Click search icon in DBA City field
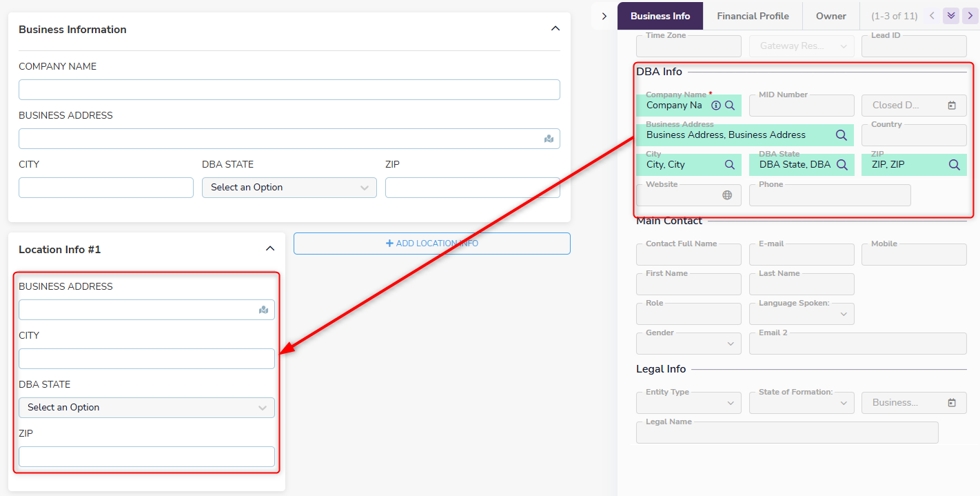Viewport: 980px width, 496px height. [x=730, y=165]
